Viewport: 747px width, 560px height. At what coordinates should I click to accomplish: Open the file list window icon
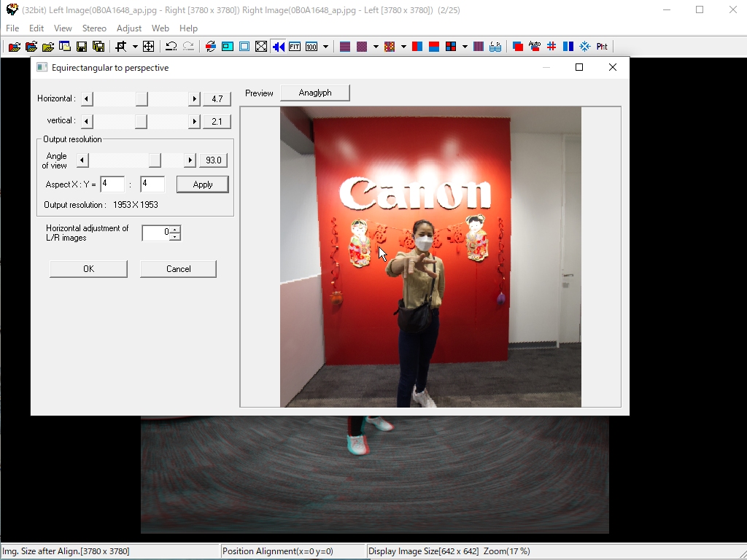click(x=65, y=46)
